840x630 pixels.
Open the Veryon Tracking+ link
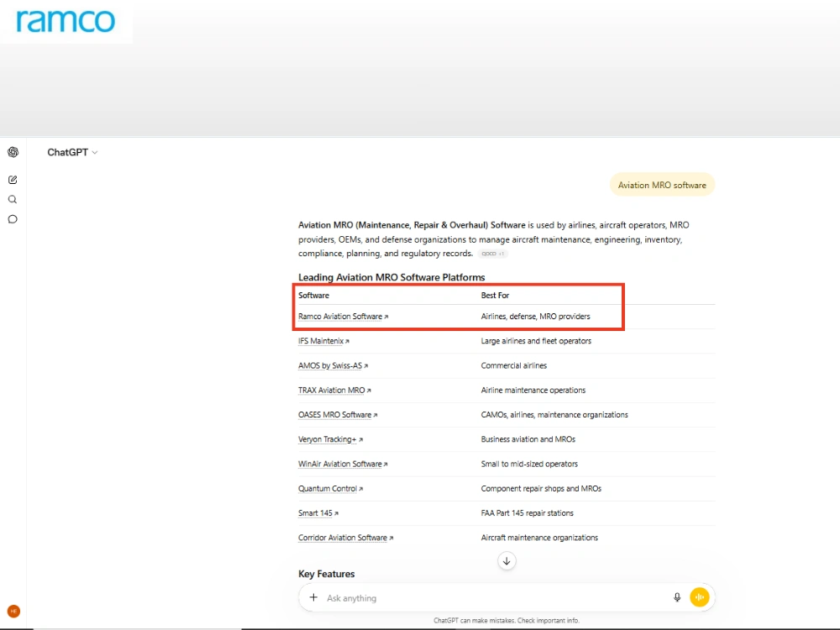click(330, 439)
